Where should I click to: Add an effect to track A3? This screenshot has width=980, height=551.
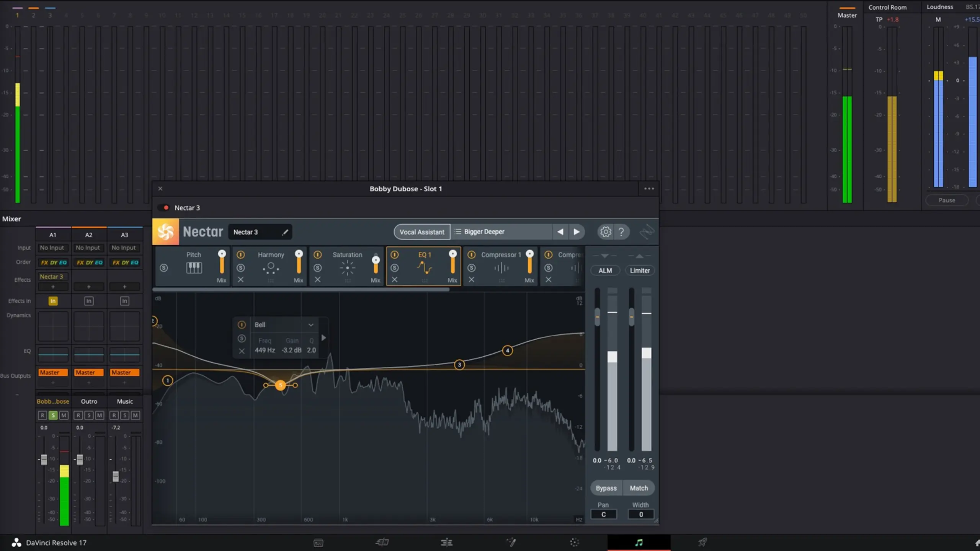(124, 287)
